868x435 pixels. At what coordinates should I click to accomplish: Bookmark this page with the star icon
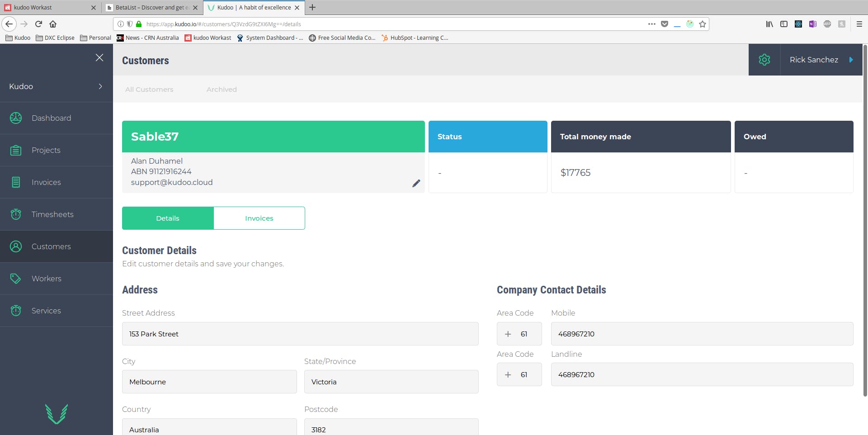(702, 24)
